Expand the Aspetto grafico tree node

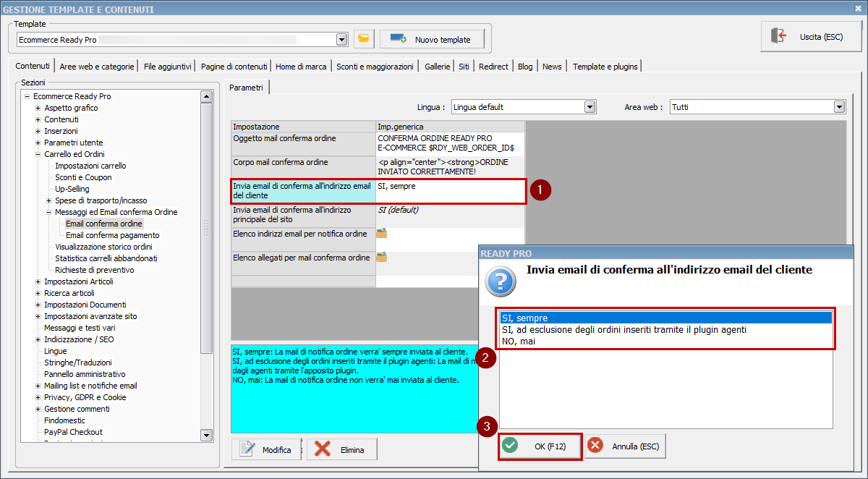click(38, 108)
